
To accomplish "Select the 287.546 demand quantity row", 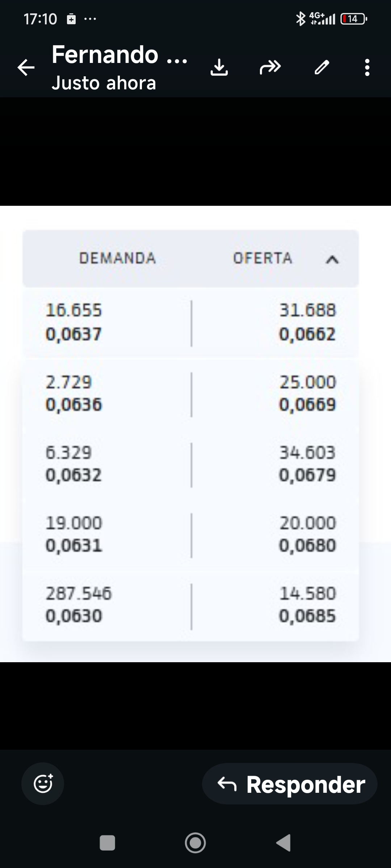I will pos(79,593).
